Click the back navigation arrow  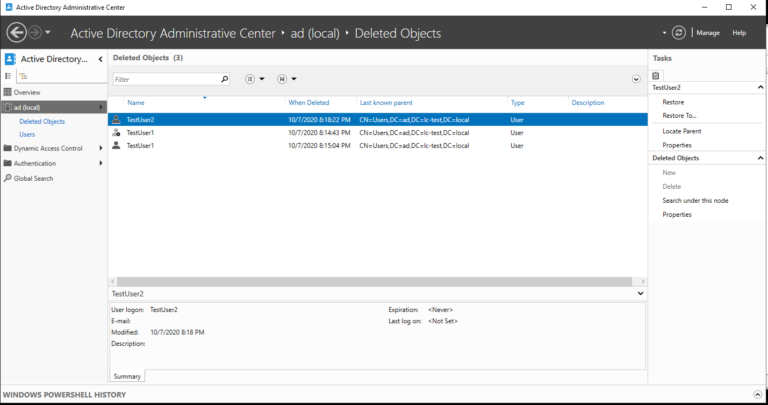[16, 33]
